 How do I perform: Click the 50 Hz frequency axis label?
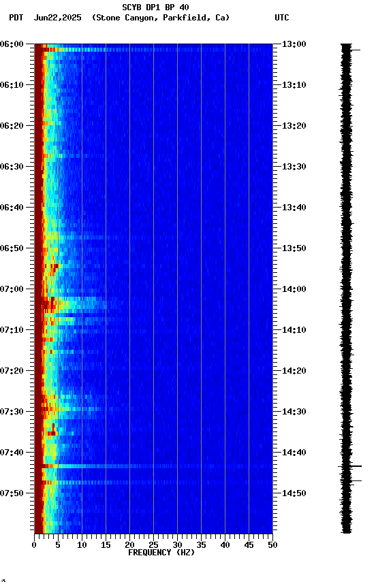(272, 545)
